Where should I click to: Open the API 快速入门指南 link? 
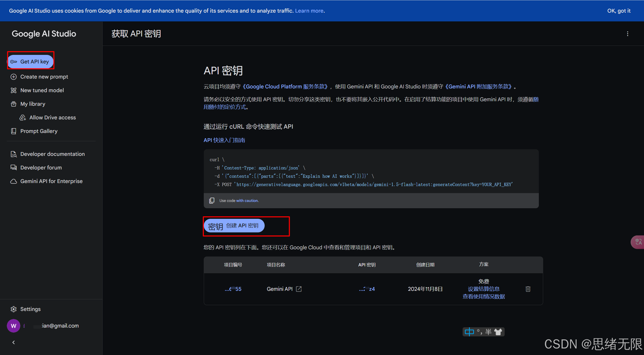point(224,140)
